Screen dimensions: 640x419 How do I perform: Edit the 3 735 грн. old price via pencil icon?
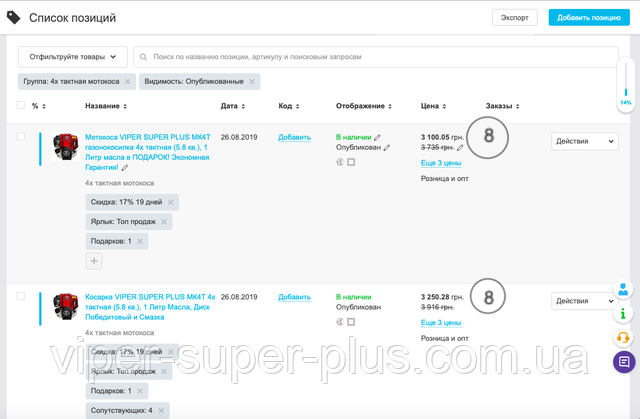tap(460, 147)
